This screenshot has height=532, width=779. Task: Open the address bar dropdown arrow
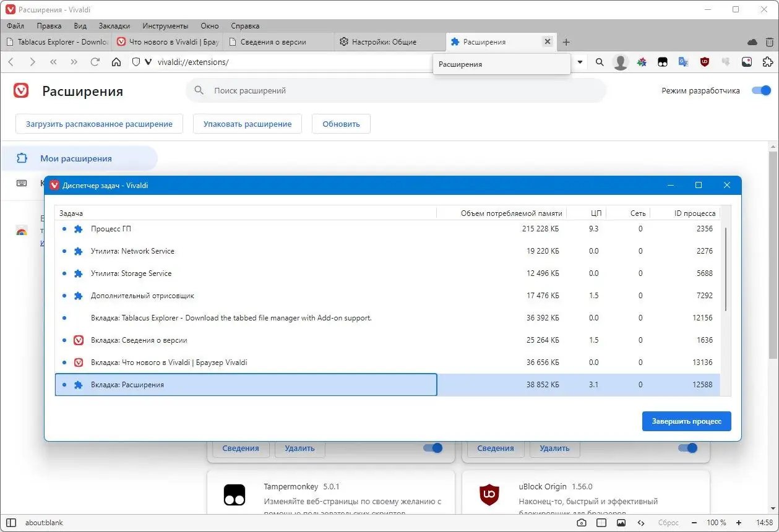(580, 62)
